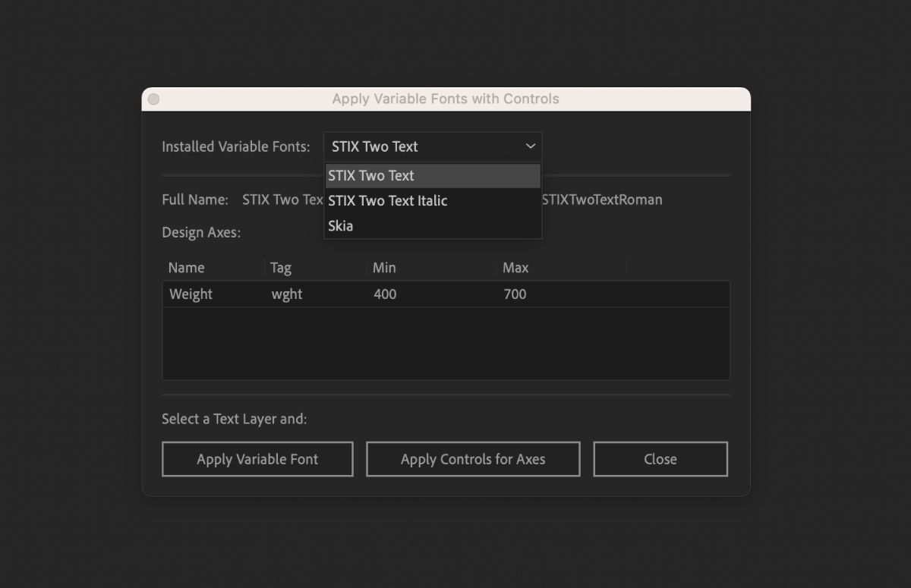Select the Weight axis row
The height and width of the screenshot is (588, 911).
coord(446,294)
